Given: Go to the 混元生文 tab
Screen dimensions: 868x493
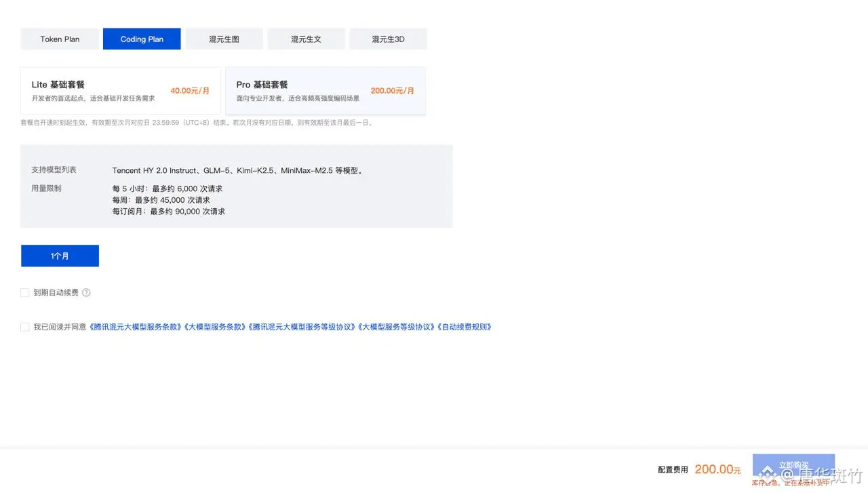Looking at the screenshot, I should [306, 39].
